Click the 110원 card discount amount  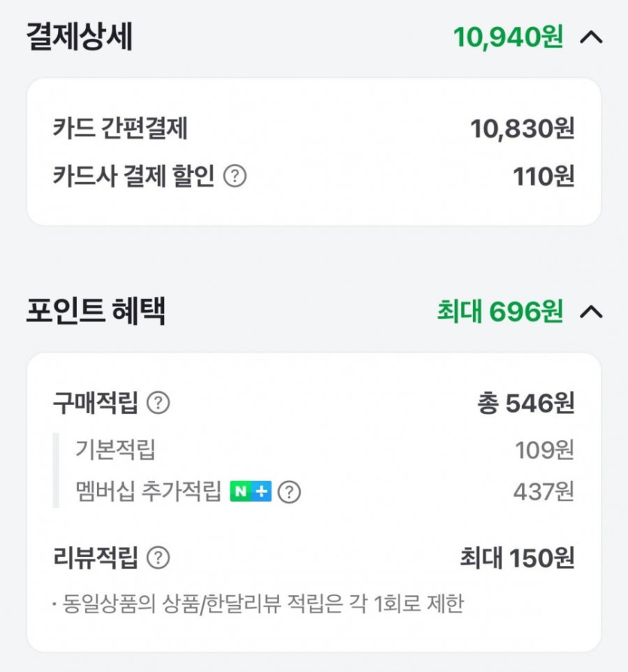pos(543,177)
